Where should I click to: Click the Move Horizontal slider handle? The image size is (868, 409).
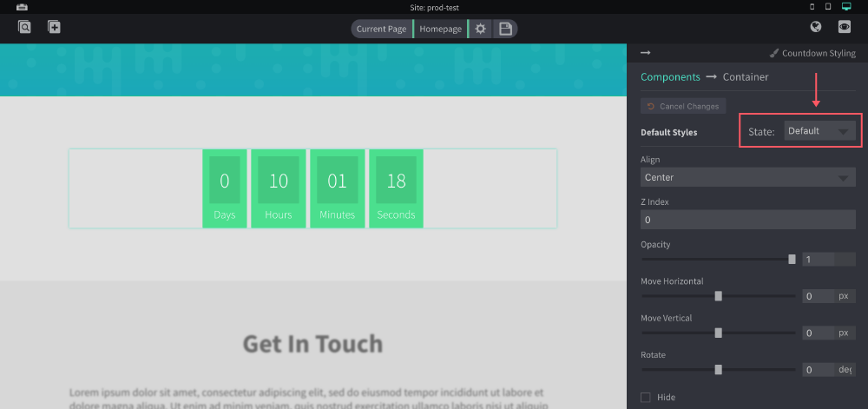tap(718, 296)
